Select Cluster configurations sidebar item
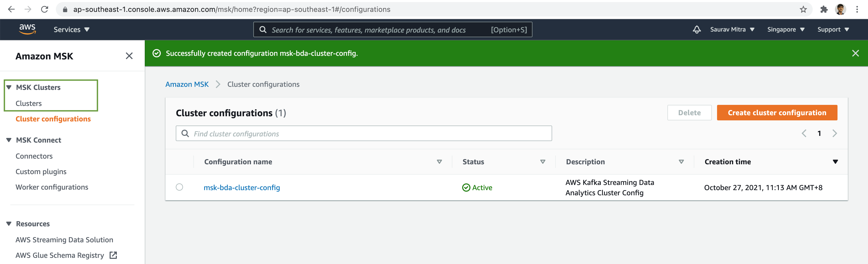The height and width of the screenshot is (264, 868). pos(53,119)
